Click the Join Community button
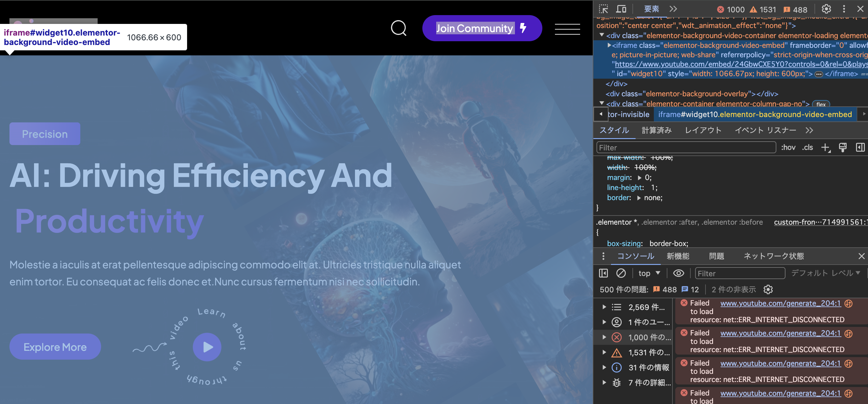 coord(482,28)
